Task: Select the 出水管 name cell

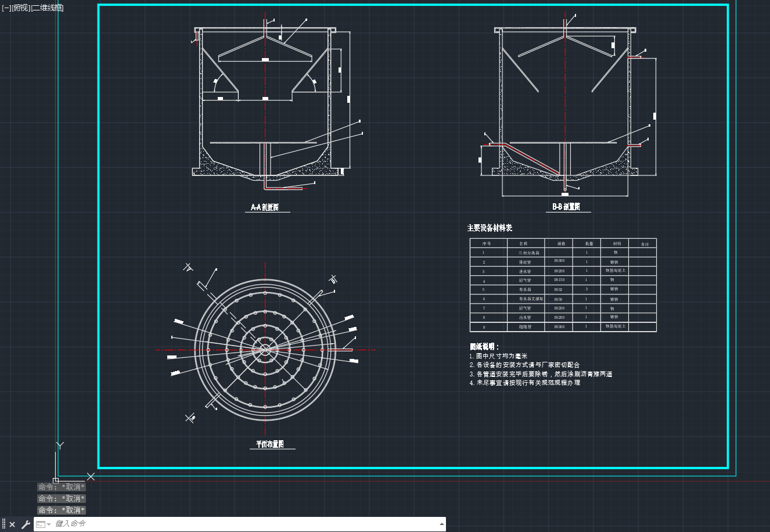Action: pos(525,318)
